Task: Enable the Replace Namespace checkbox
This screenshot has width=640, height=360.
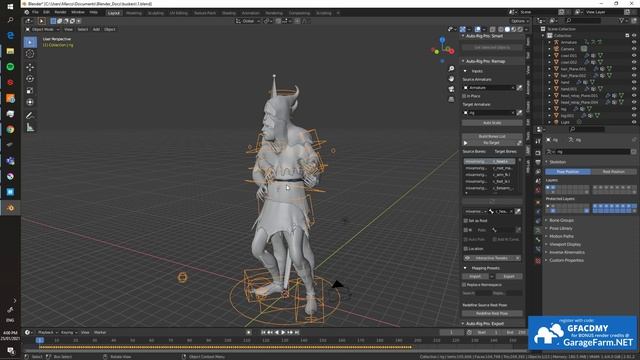Action: click(x=464, y=284)
